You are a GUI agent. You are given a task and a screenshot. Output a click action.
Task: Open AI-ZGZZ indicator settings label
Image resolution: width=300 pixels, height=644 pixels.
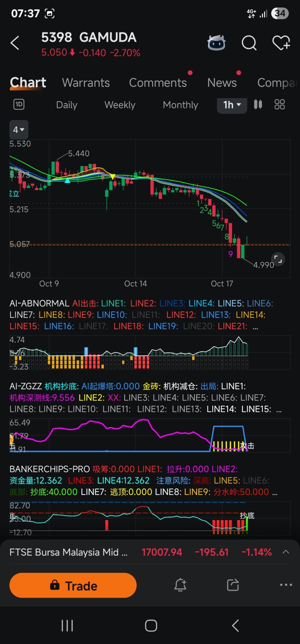point(25,386)
